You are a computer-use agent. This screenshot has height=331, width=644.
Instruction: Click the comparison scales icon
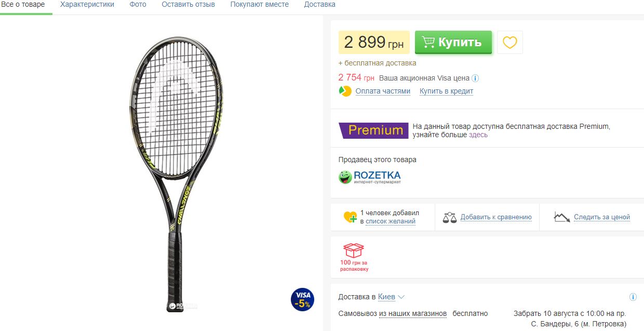[x=450, y=217]
